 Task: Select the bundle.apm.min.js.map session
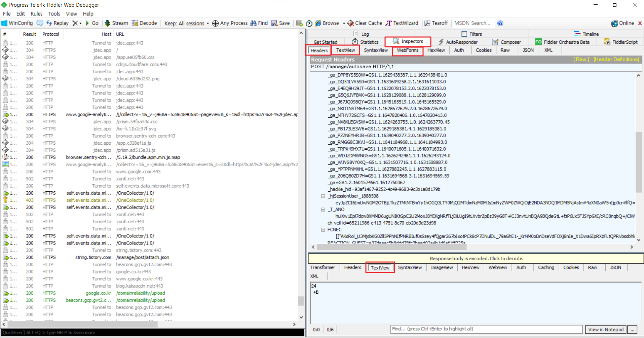(150, 157)
